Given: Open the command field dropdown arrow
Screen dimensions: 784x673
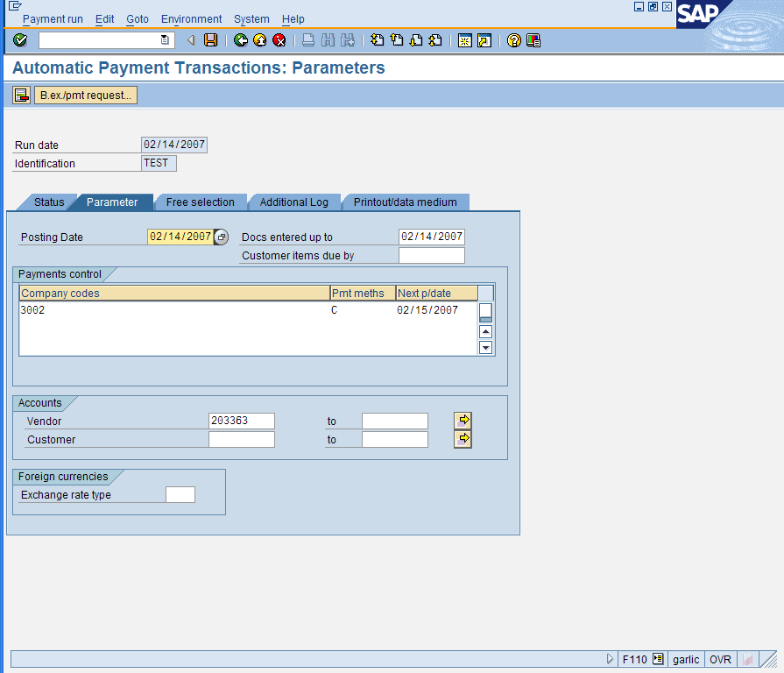Looking at the screenshot, I should 163,39.
